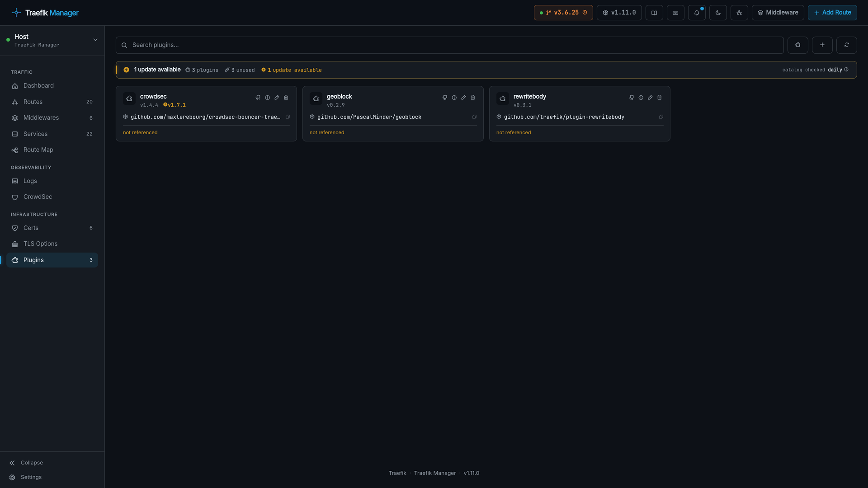868x488 pixels.
Task: Open the Logs page
Action: (x=52, y=181)
